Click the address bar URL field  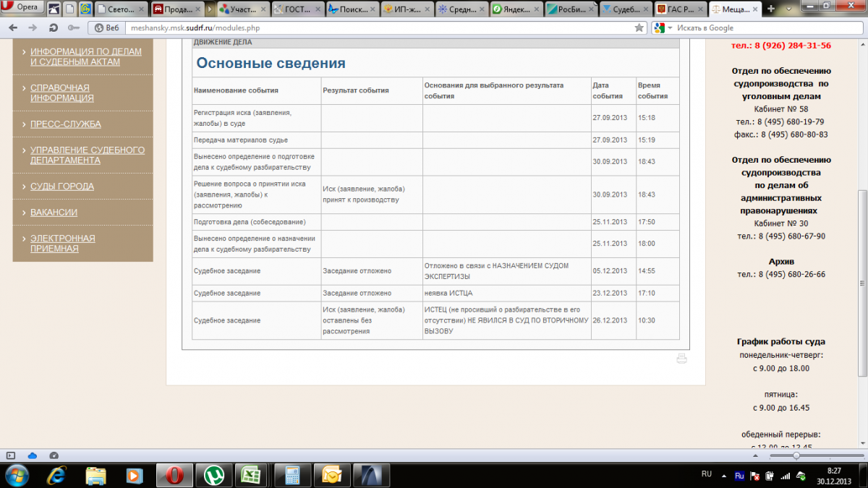tap(362, 27)
